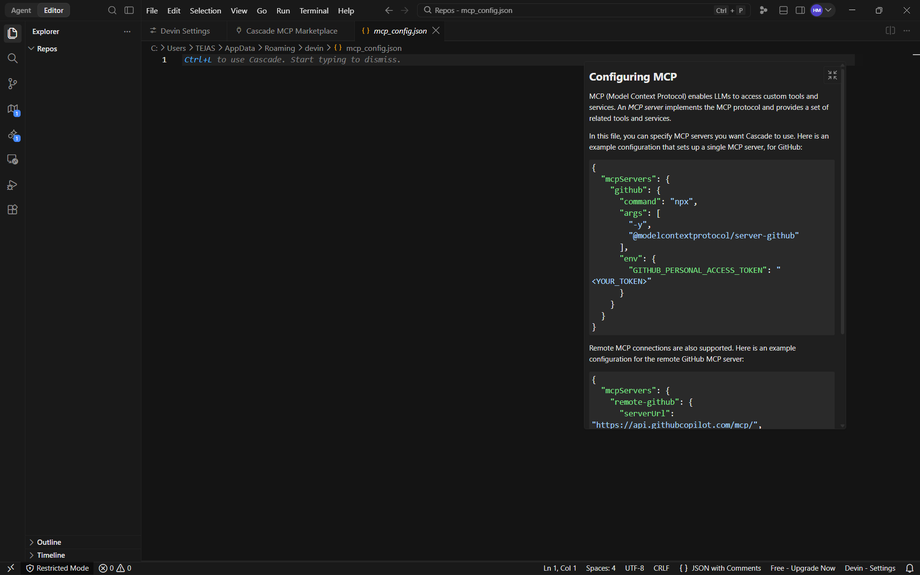Open the Source Control view icon
Image resolution: width=920 pixels, height=575 pixels.
point(12,83)
